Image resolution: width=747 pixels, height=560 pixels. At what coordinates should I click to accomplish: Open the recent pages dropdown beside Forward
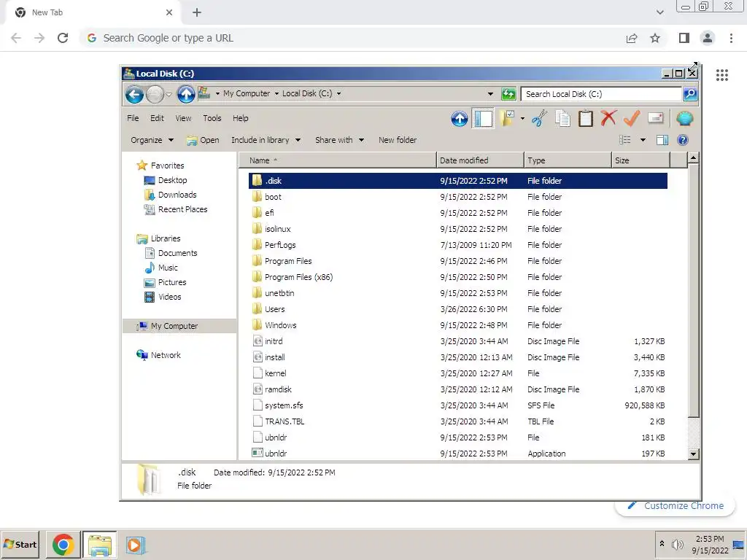[x=169, y=94]
